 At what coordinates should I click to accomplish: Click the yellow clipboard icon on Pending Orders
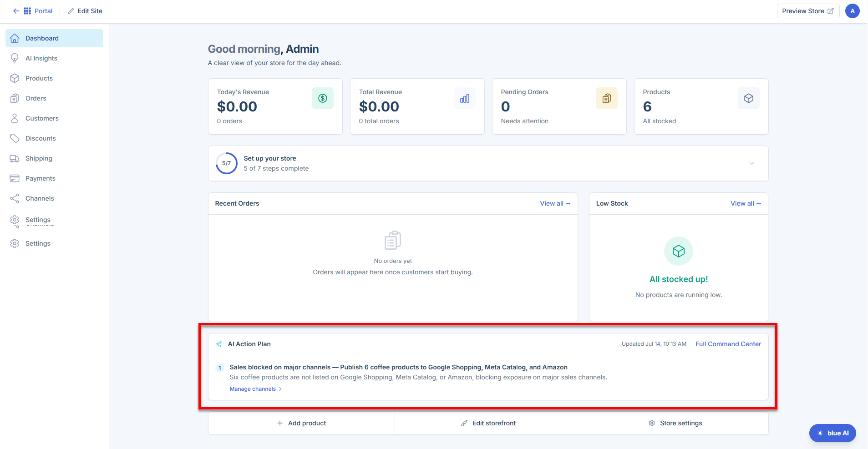(607, 98)
